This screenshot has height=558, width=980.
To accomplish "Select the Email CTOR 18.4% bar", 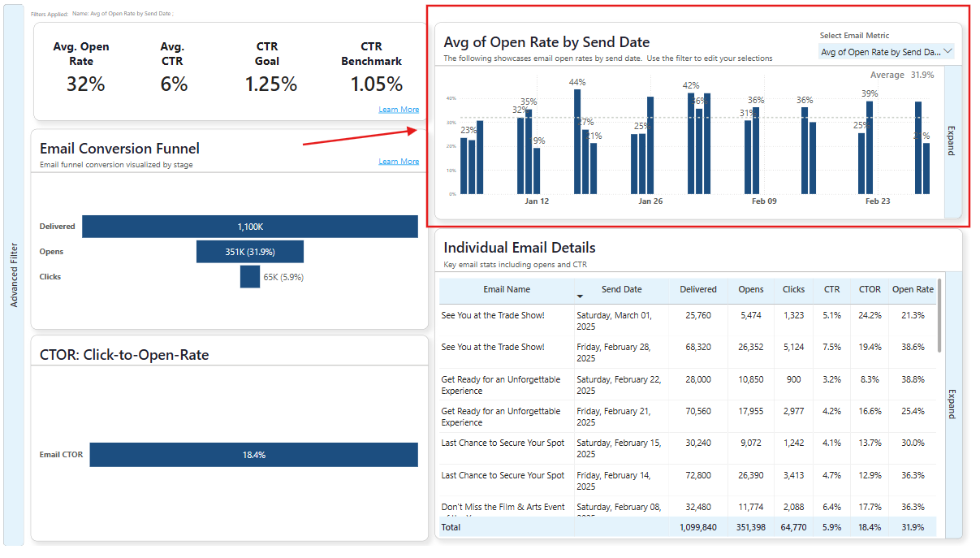I will pyautogui.click(x=253, y=455).
